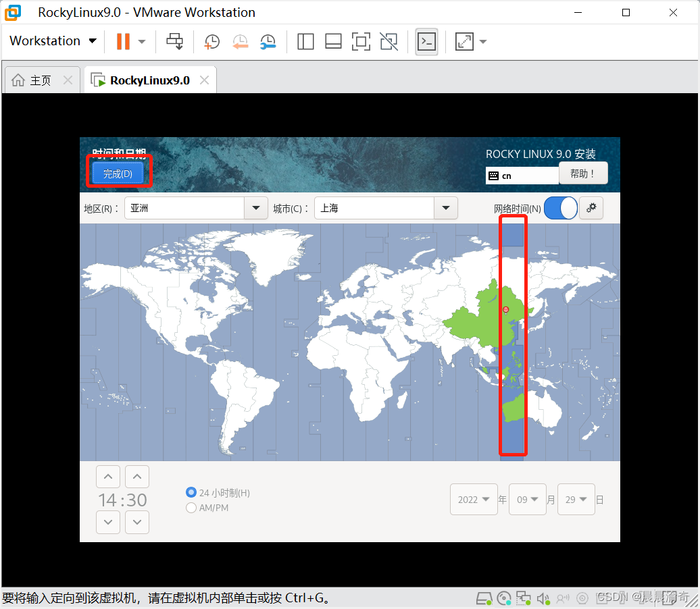Viewport: 700px width, 609px height.
Task: Pause the virtual machine
Action: click(x=123, y=41)
